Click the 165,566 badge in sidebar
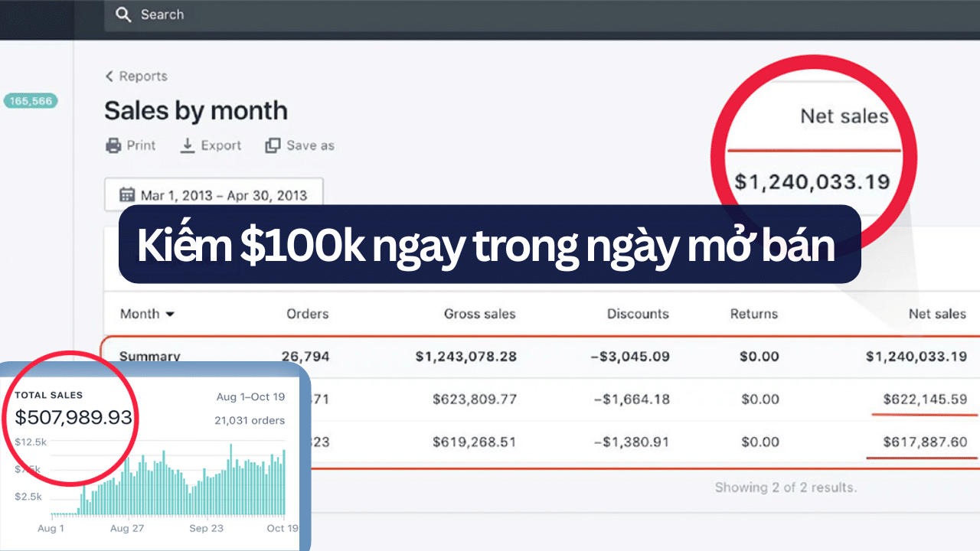 31,101
